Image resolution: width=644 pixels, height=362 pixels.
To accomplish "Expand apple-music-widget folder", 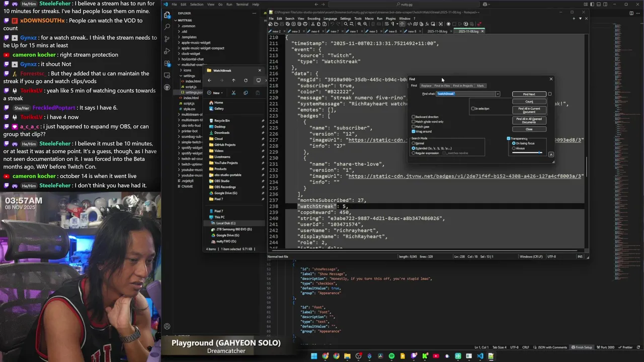I will pos(196,43).
